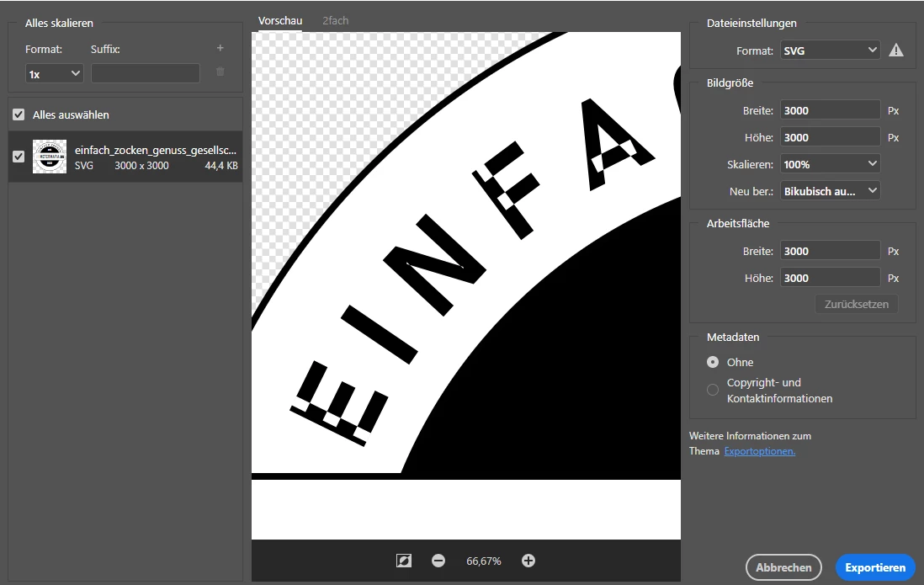
Task: Click the '44,4 KB' file size text
Action: [221, 166]
